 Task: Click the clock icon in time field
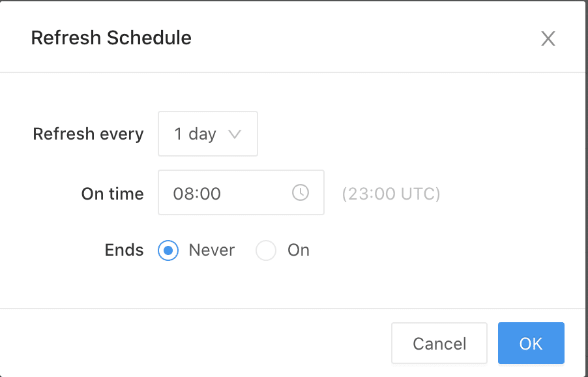300,192
